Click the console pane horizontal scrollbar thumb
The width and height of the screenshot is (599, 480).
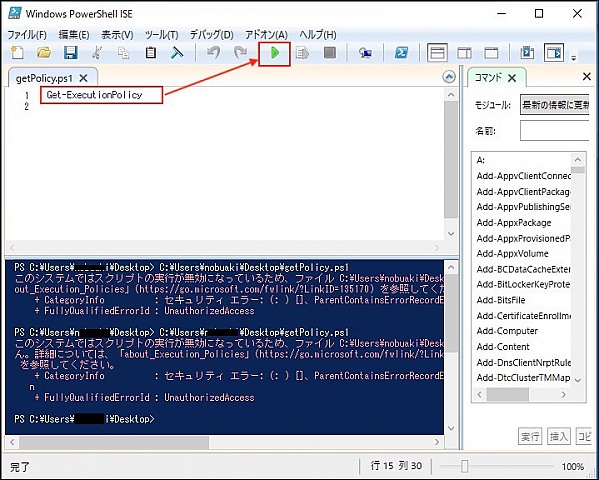point(114,442)
